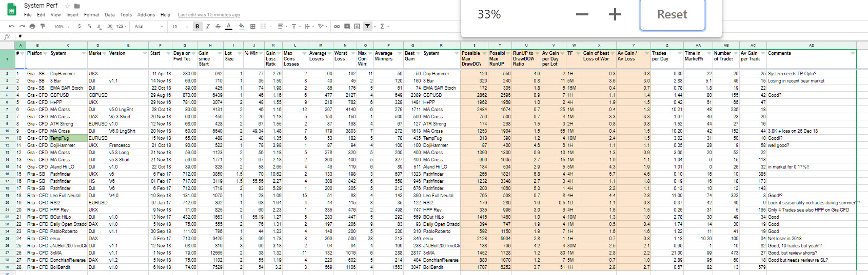This screenshot has width=868, height=275.
Task: Select column AD header
Action: pos(812,45)
